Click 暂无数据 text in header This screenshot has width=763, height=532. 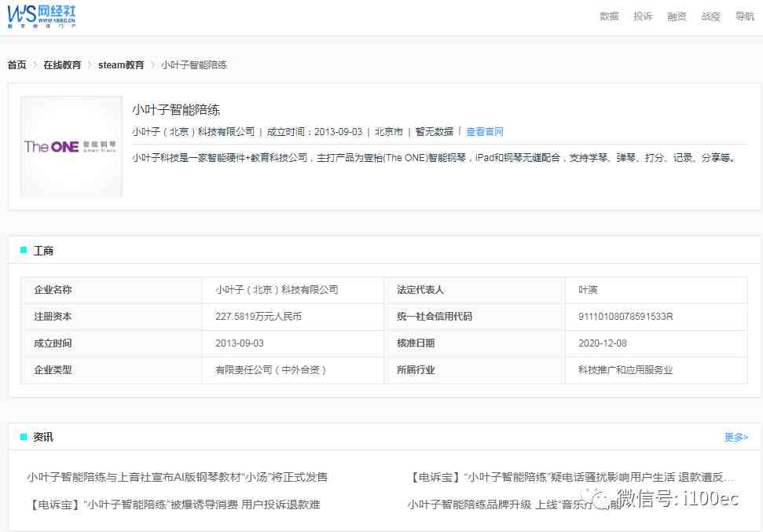coord(434,131)
